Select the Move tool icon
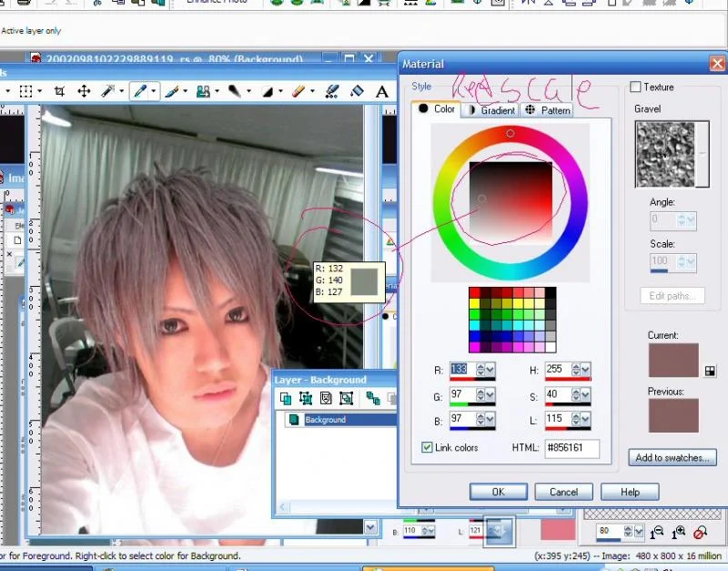The image size is (728, 571). click(84, 91)
